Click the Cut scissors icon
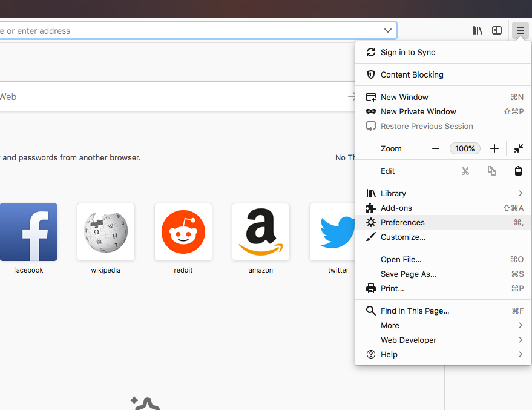The height and width of the screenshot is (410, 532). click(x=465, y=171)
